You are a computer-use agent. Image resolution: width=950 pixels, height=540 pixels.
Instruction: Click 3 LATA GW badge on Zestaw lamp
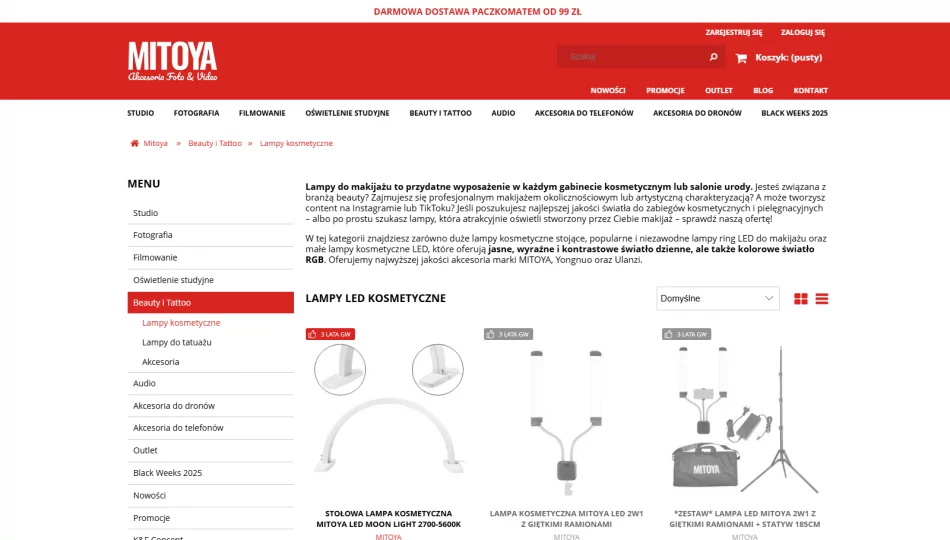click(x=686, y=334)
